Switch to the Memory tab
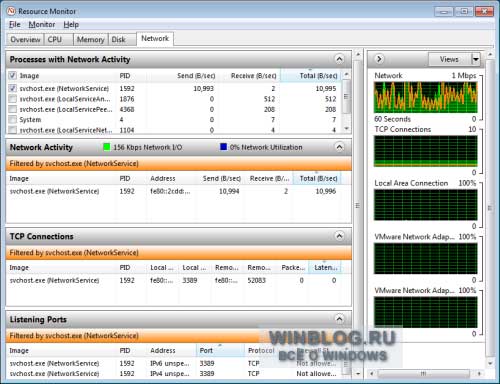This screenshot has height=384, width=500. [90, 40]
